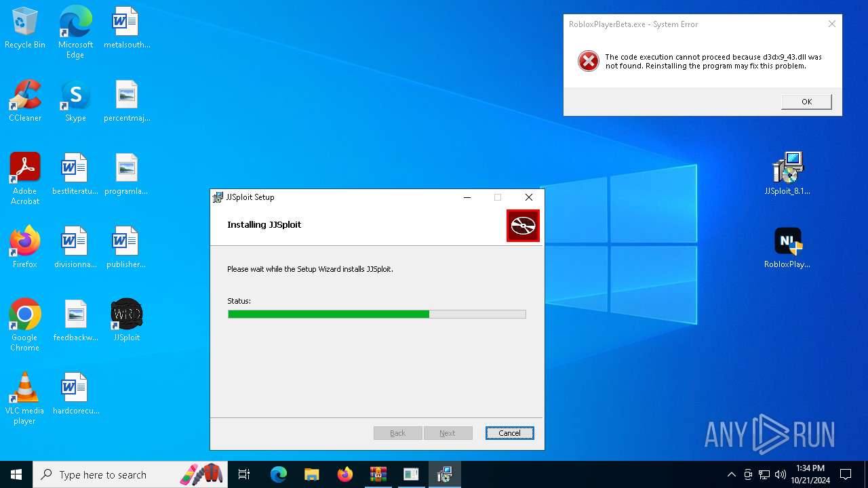
Task: Open the Action Center notifications icon
Action: (846, 474)
